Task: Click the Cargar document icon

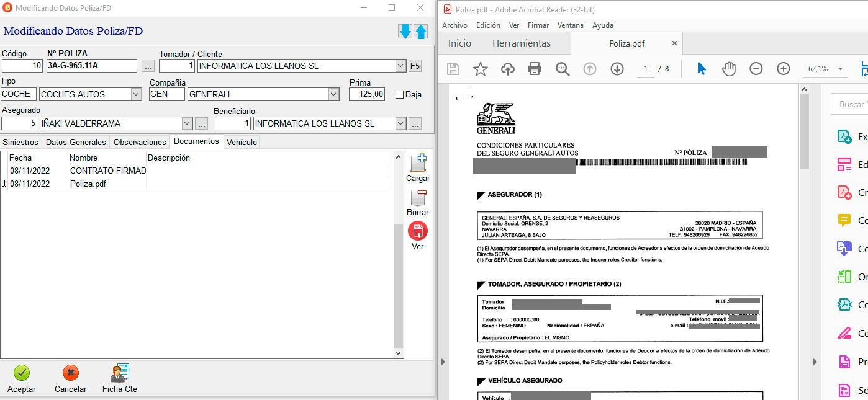Action: point(418,163)
